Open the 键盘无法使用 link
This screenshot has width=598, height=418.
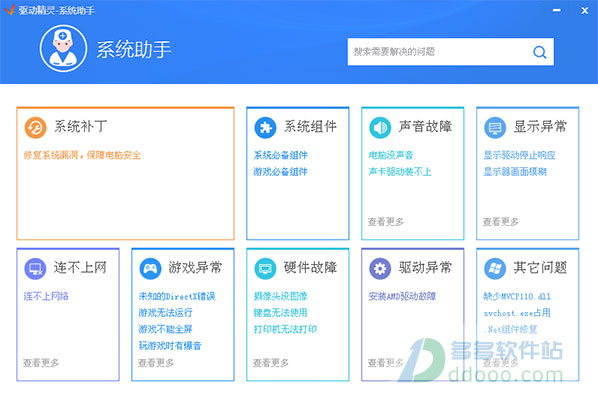click(280, 313)
